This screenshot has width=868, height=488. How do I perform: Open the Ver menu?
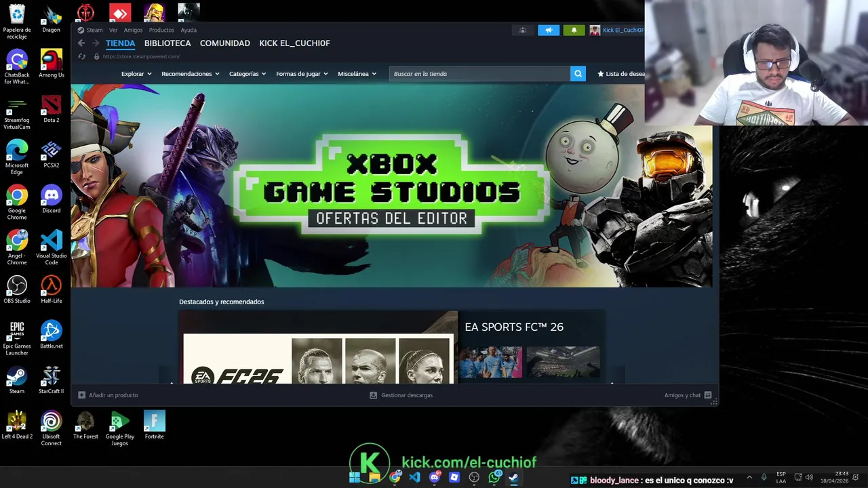click(113, 30)
